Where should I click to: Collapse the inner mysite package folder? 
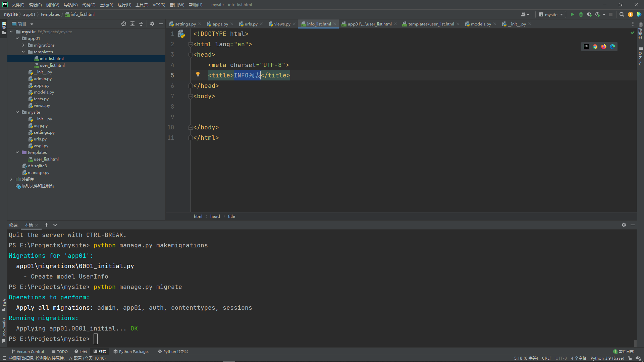[x=17, y=112]
